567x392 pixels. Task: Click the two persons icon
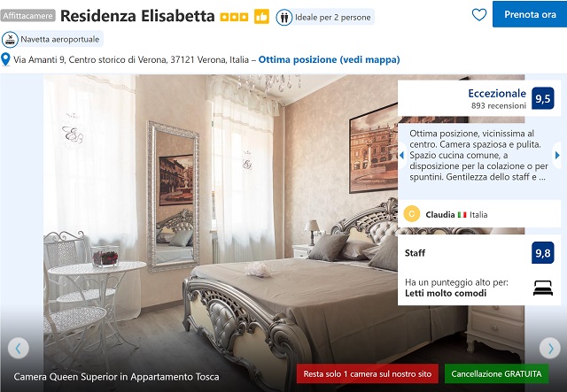(284, 18)
